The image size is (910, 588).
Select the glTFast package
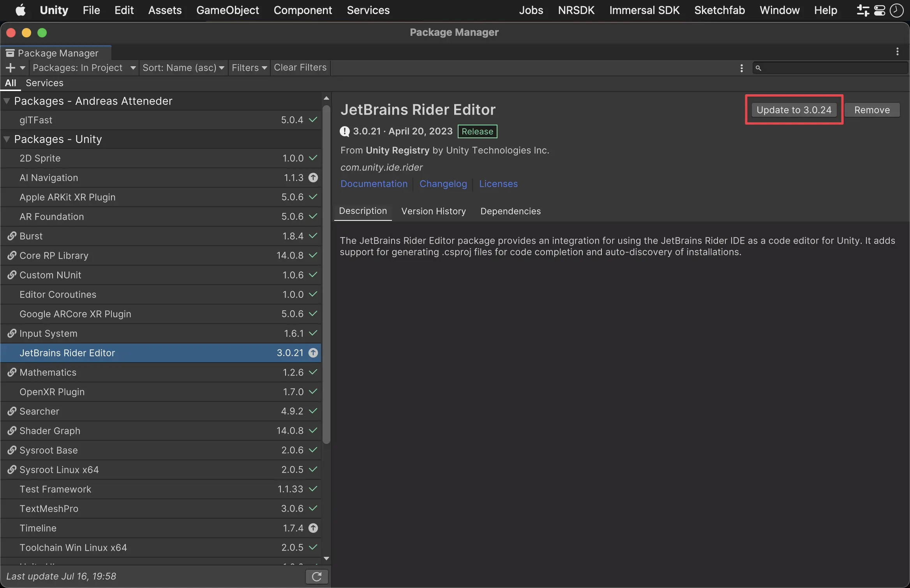click(x=161, y=120)
